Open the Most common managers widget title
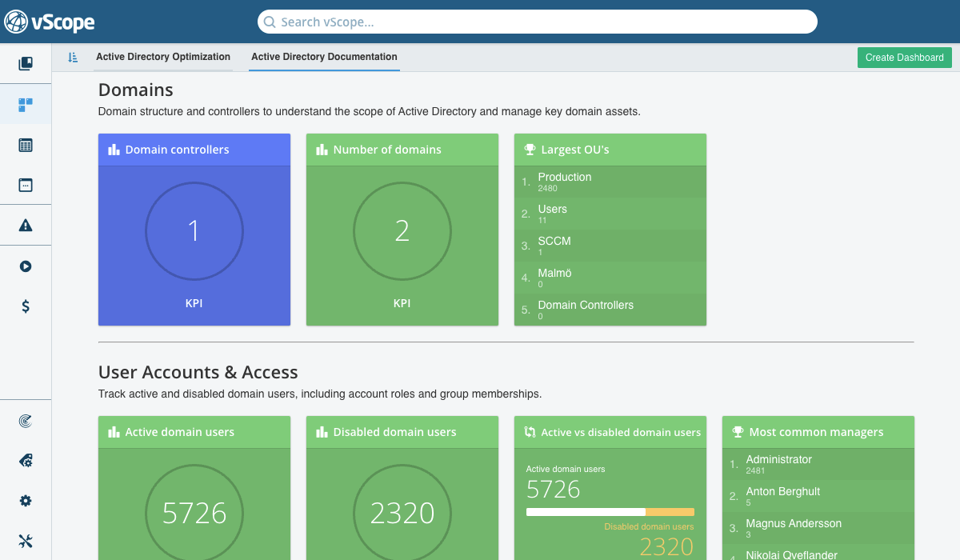The height and width of the screenshot is (560, 960). (816, 432)
